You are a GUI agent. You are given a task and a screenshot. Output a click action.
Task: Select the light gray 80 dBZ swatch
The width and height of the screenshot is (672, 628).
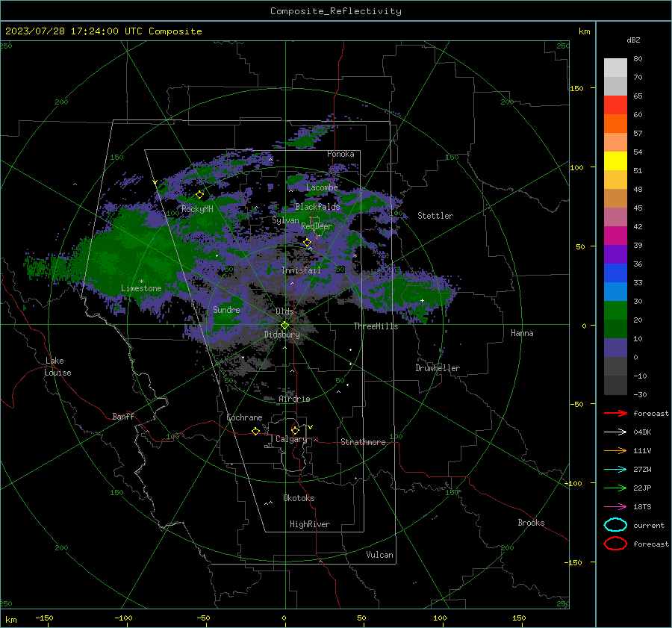click(x=615, y=67)
